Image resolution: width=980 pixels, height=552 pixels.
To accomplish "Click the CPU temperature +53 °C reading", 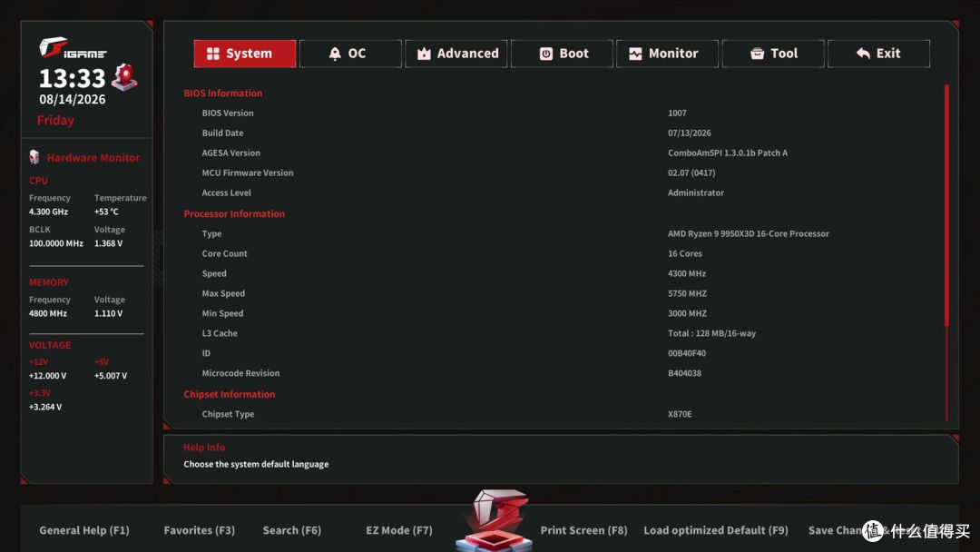I will click(106, 212).
